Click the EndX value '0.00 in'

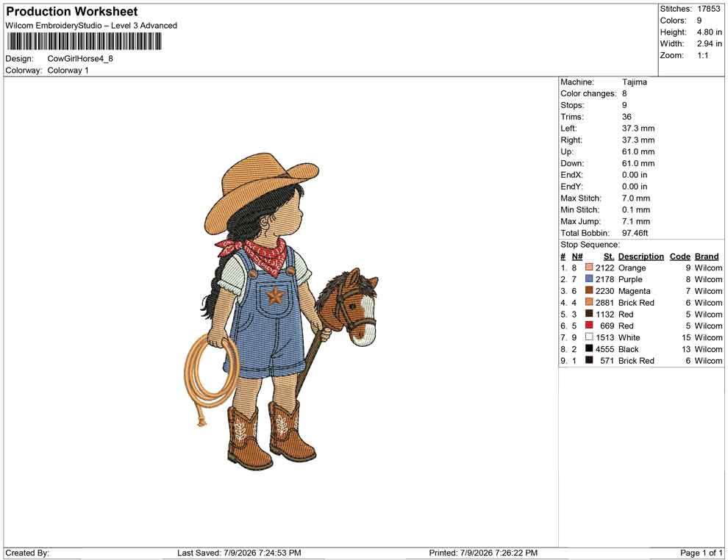click(635, 175)
